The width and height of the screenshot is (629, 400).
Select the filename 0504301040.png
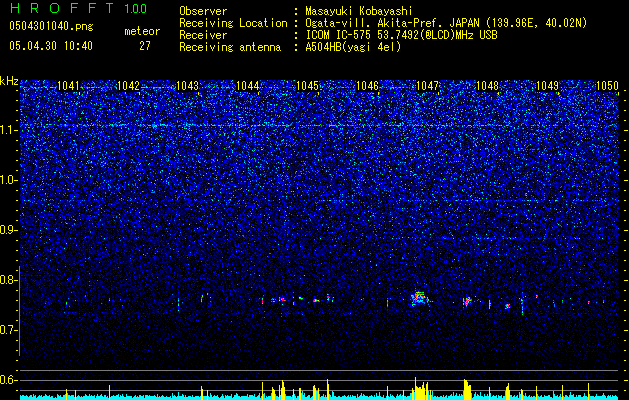51,26
